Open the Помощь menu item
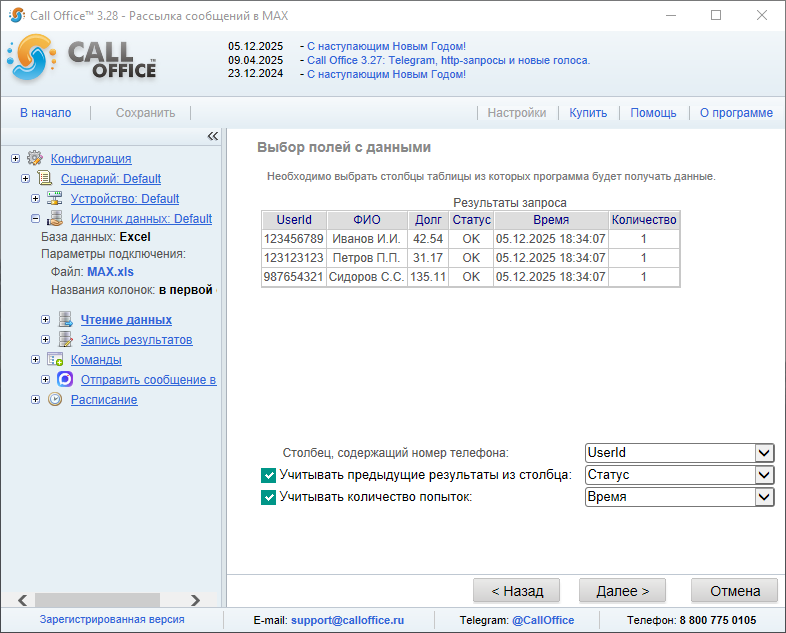 pyautogui.click(x=653, y=113)
